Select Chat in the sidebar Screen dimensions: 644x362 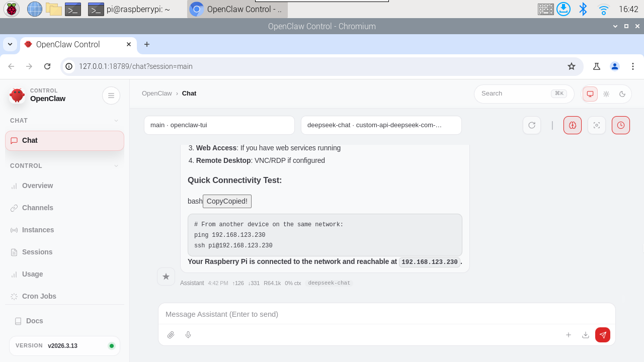[64, 140]
